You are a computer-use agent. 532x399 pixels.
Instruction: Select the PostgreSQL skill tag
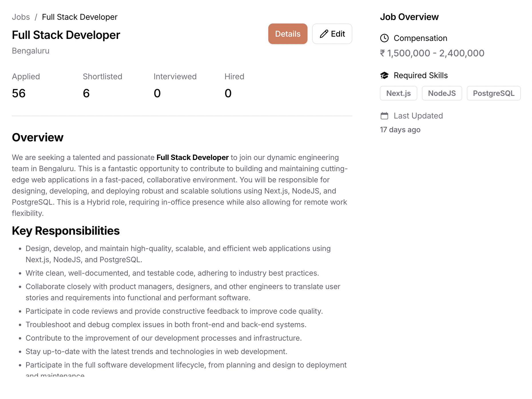(x=493, y=93)
